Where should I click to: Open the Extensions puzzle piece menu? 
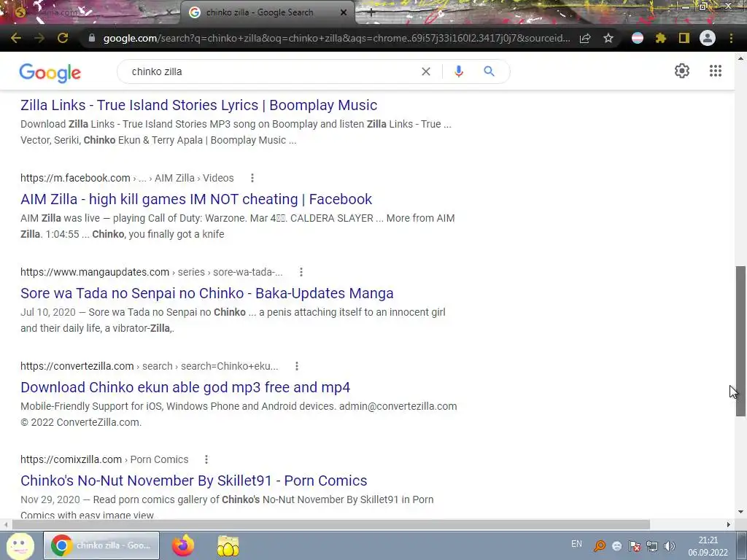(x=661, y=38)
